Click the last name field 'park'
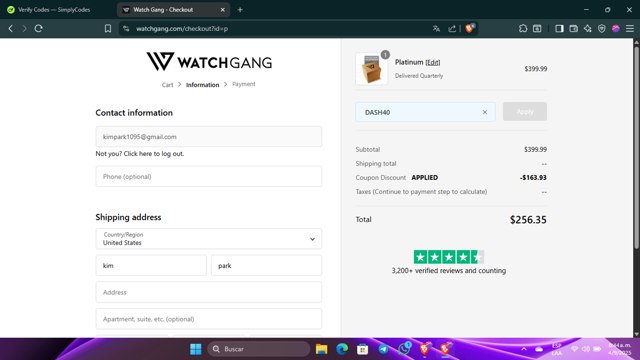Viewport: 640px width, 360px height. pos(267,265)
